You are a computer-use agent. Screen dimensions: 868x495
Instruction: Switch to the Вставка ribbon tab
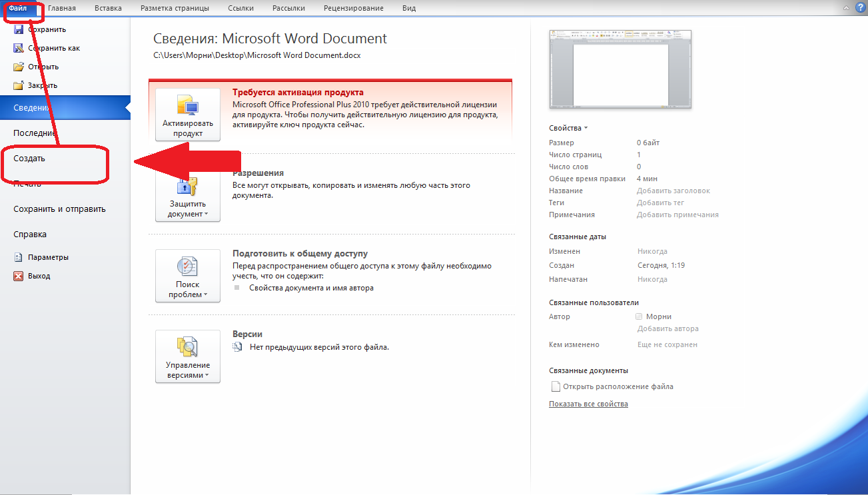(x=108, y=8)
